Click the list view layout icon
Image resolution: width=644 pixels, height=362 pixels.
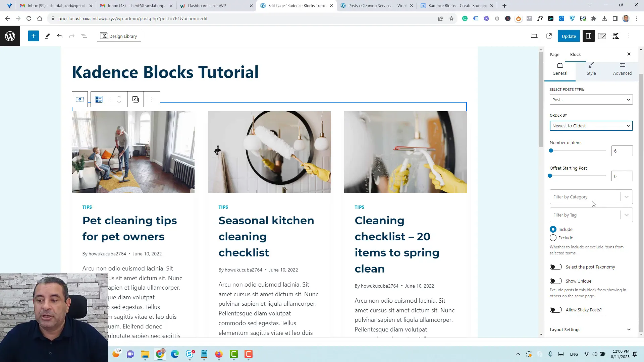(99, 99)
